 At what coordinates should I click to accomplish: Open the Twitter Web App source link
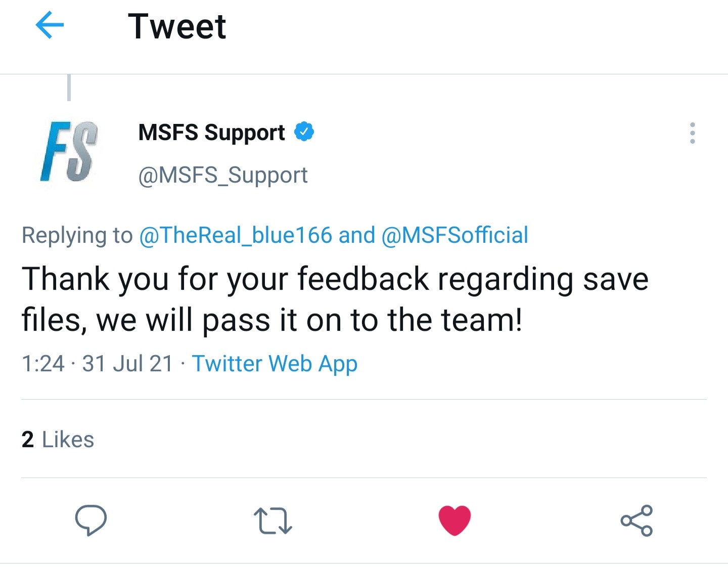point(275,364)
